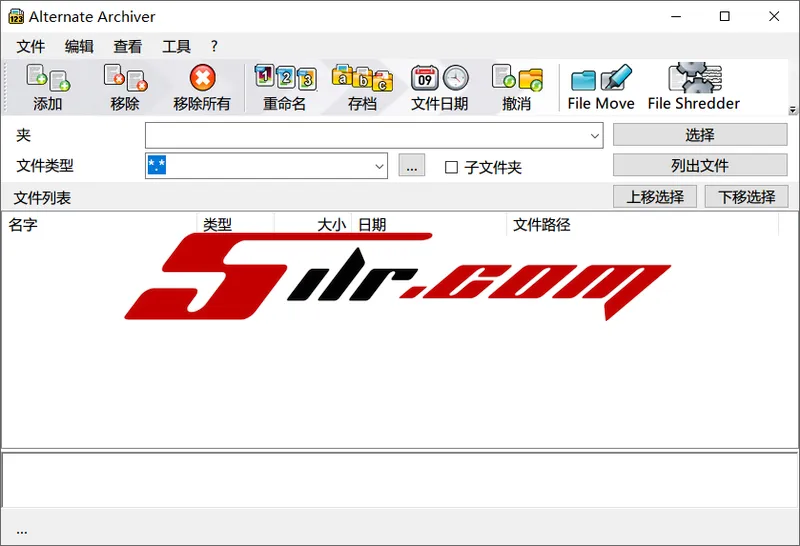Viewport: 800px width, 546px height.
Task: Open the 夹 folder path dropdown
Action: tap(594, 136)
